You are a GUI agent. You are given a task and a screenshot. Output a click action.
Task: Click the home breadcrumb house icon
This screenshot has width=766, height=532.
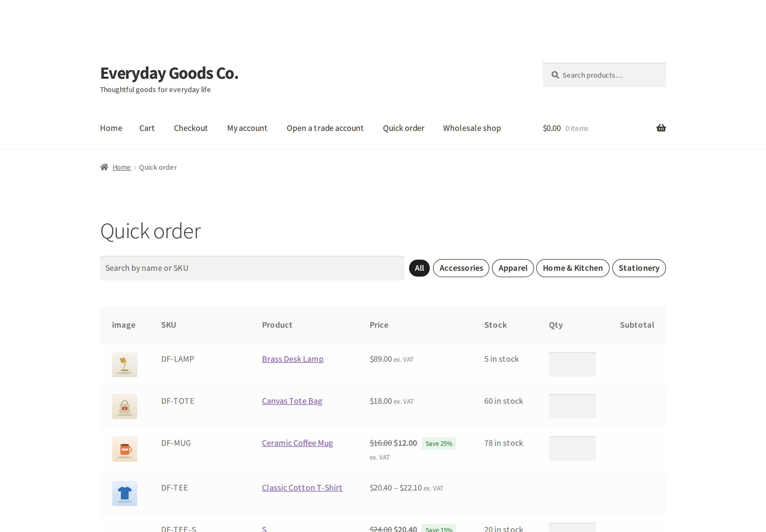click(104, 167)
